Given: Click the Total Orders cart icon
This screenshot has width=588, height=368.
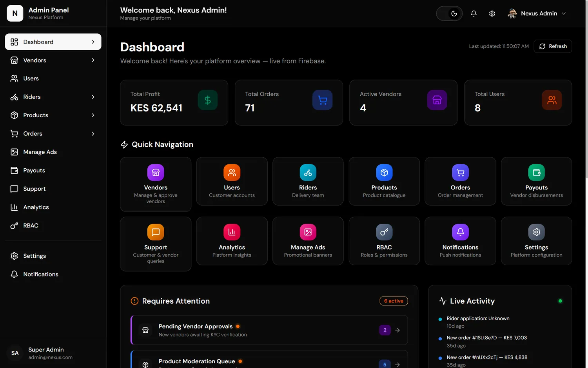Looking at the screenshot, I should (323, 100).
